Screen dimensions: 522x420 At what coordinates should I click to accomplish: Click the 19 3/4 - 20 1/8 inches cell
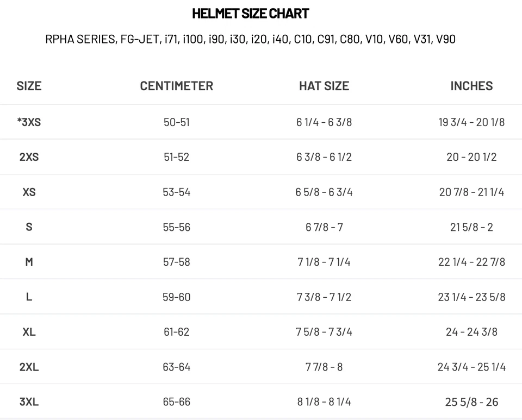471,122
